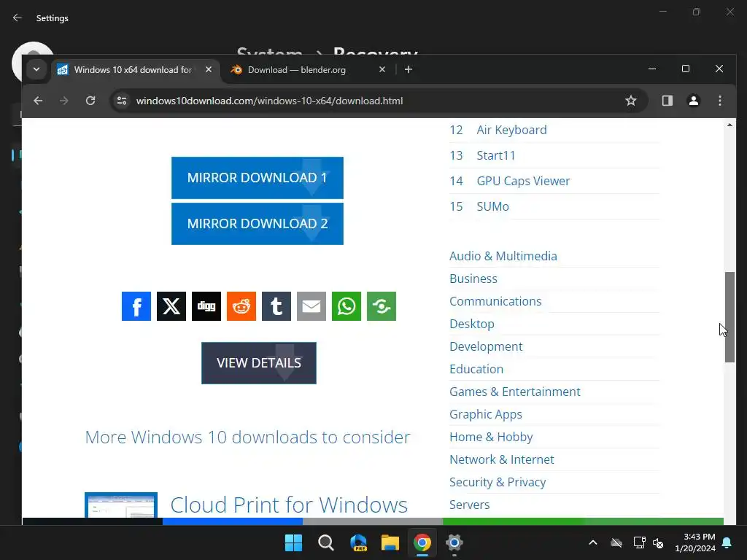Click scrollbar up arrow
747x560 pixels.
point(729,125)
